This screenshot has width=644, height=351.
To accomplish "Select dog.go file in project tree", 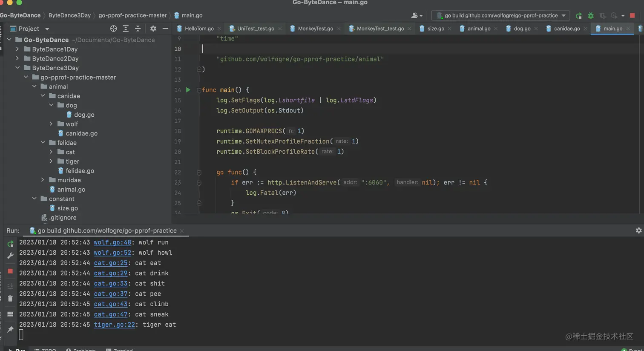I will coord(84,115).
